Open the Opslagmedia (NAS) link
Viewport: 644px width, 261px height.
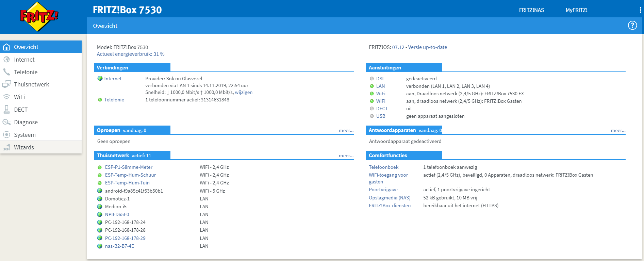390,198
